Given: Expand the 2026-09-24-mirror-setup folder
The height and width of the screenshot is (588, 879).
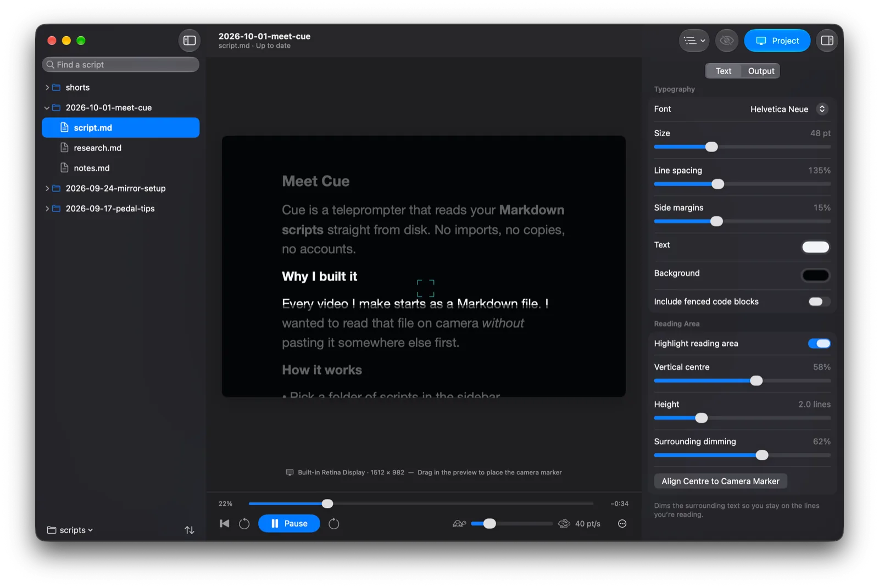Looking at the screenshot, I should pos(47,188).
